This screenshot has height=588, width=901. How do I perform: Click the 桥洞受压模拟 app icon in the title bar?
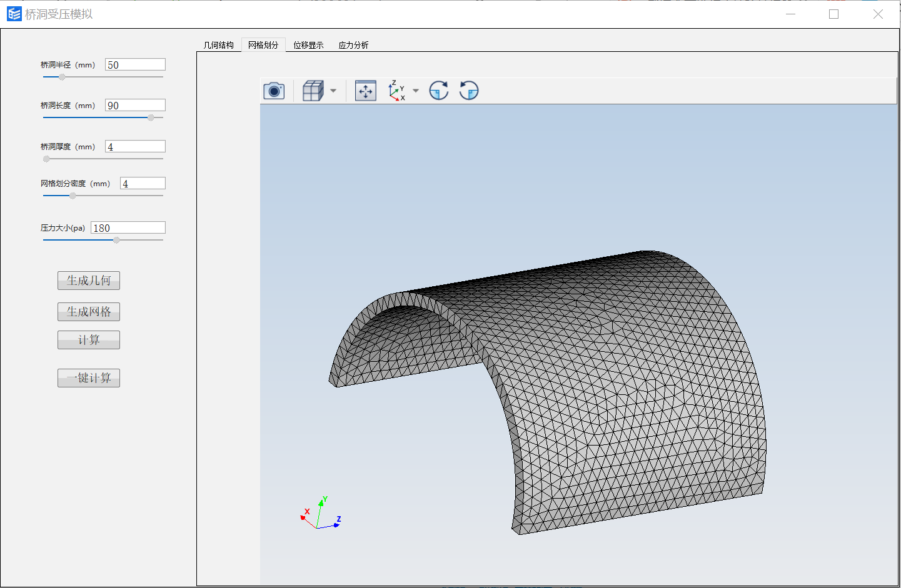(14, 14)
